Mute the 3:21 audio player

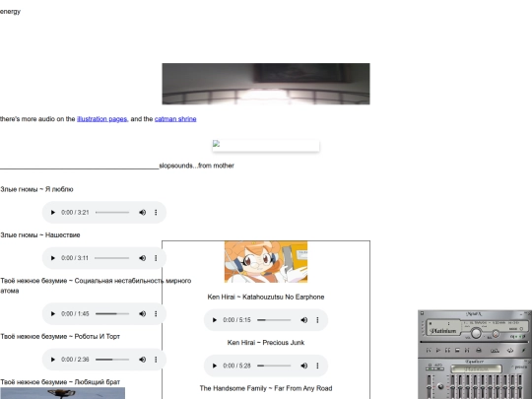tap(143, 213)
